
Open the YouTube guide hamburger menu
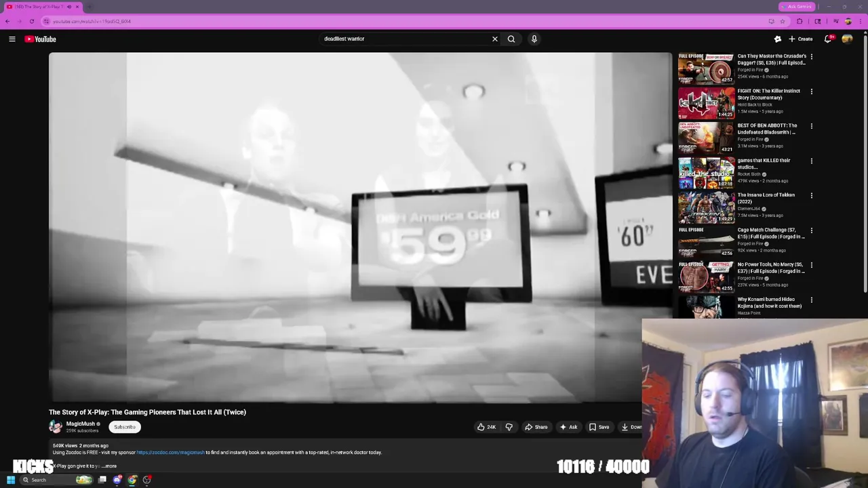[12, 39]
